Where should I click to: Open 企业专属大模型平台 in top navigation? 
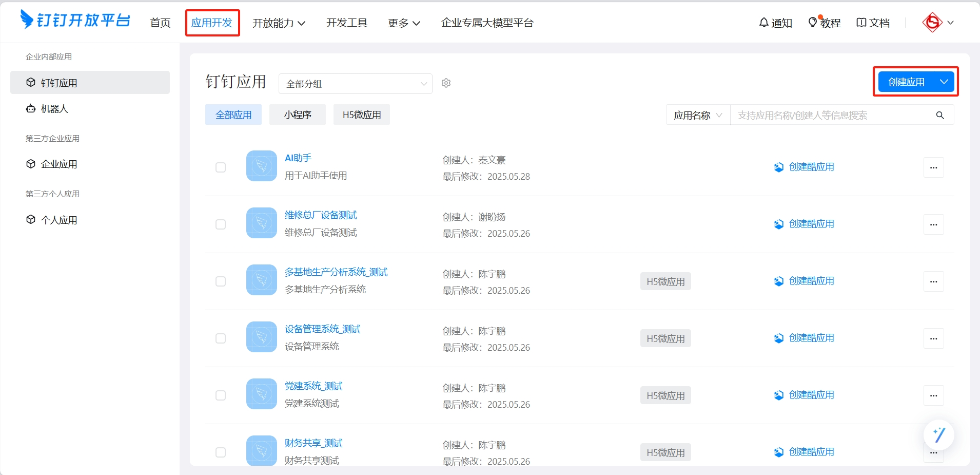(487, 23)
